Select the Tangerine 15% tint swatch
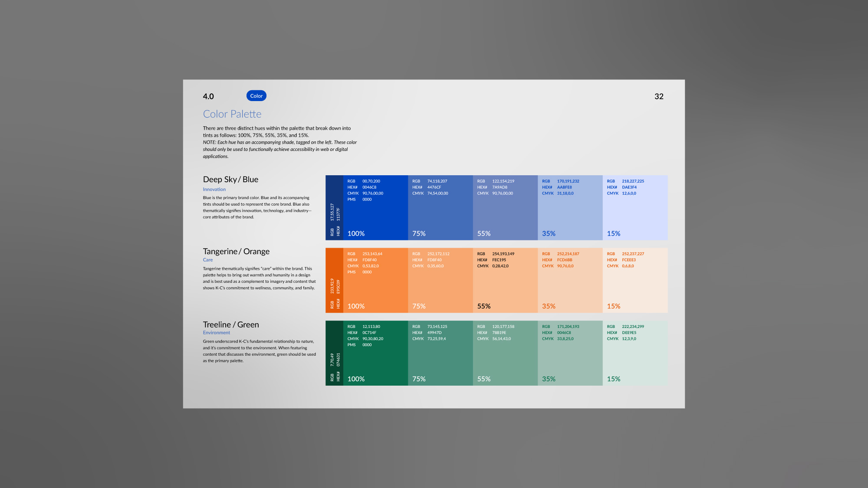Image resolution: width=868 pixels, height=488 pixels. [x=635, y=287]
